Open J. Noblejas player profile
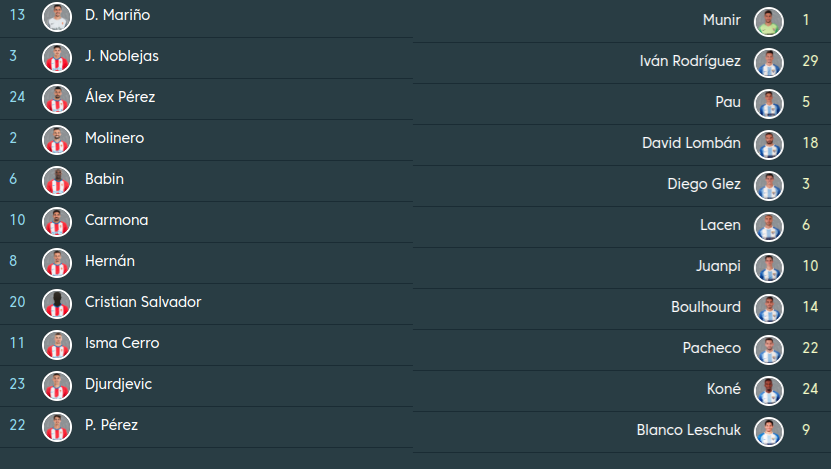 click(122, 56)
